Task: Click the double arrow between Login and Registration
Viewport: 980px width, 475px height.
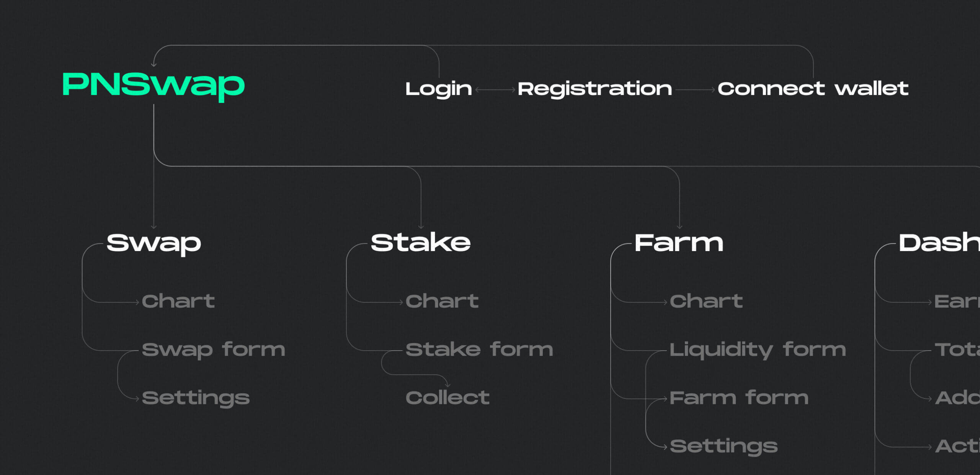Action: click(x=495, y=90)
